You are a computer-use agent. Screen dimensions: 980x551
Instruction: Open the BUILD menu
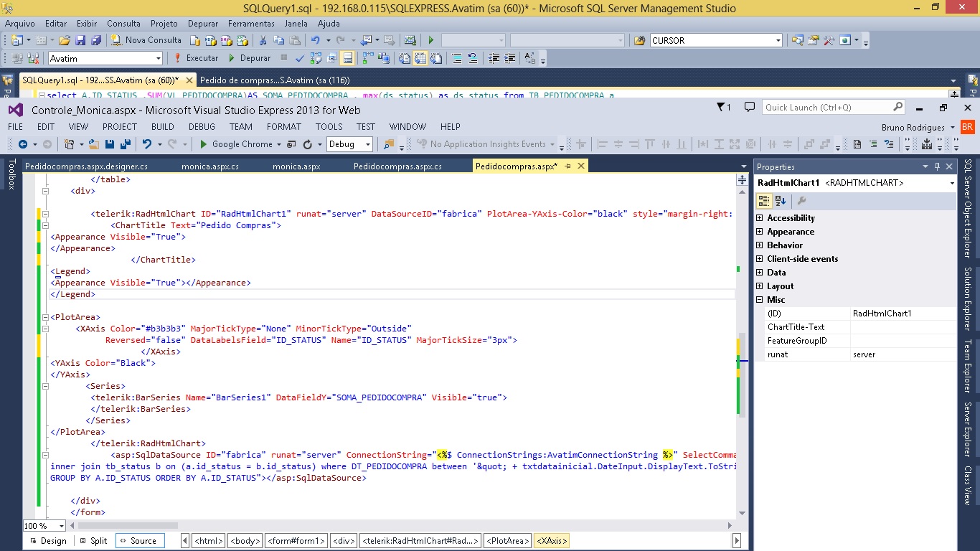tap(162, 126)
